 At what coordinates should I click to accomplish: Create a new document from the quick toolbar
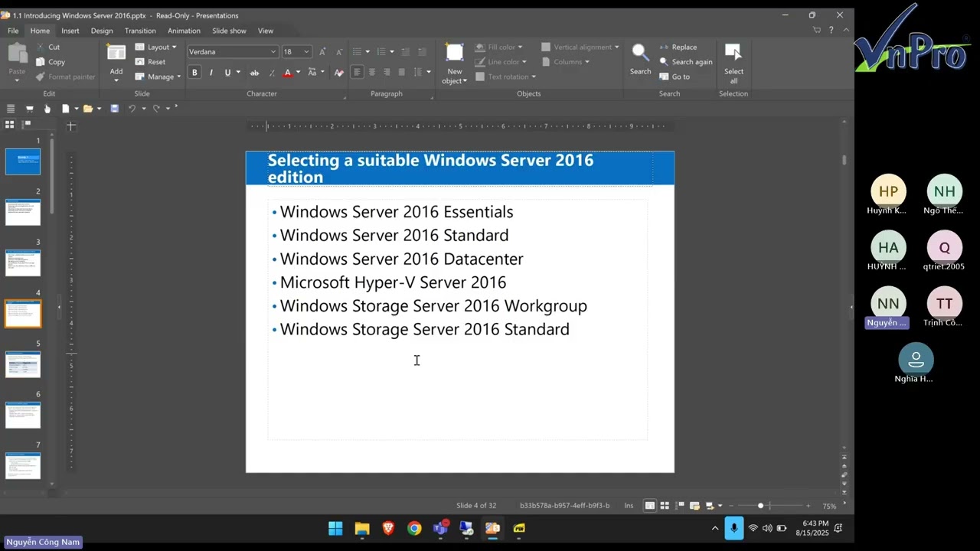tap(66, 109)
